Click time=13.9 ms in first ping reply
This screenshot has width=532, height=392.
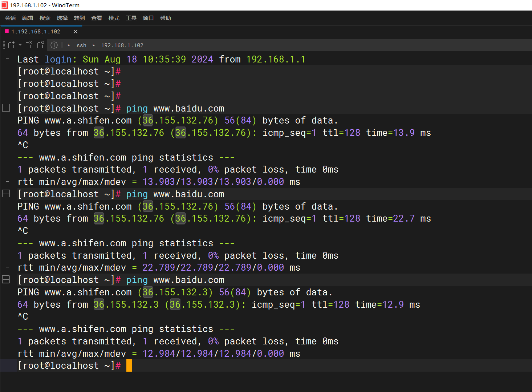[398, 133]
